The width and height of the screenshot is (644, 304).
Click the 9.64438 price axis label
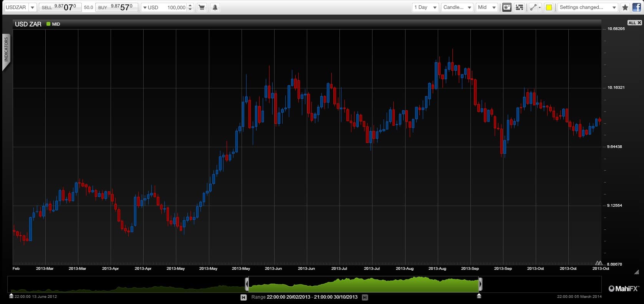tap(614, 146)
